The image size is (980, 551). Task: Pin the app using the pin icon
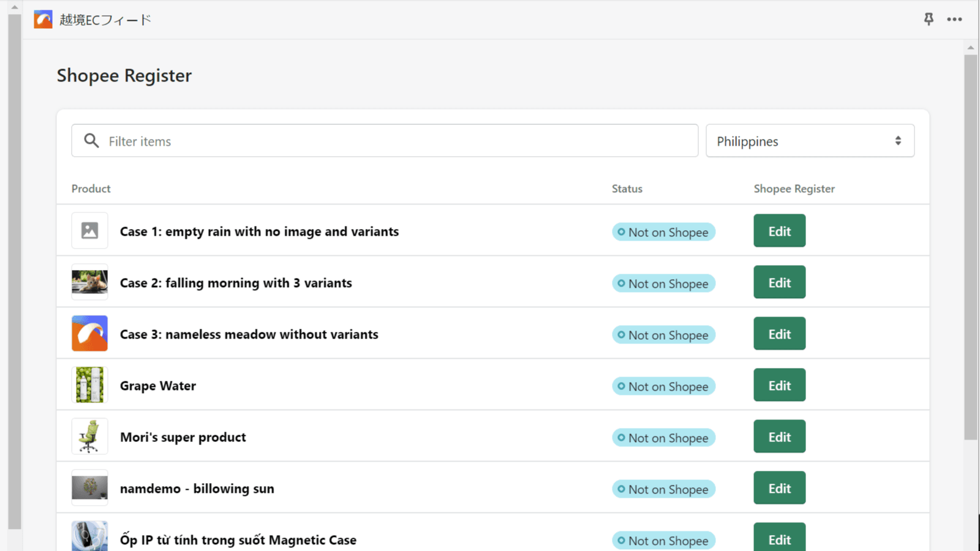tap(929, 20)
